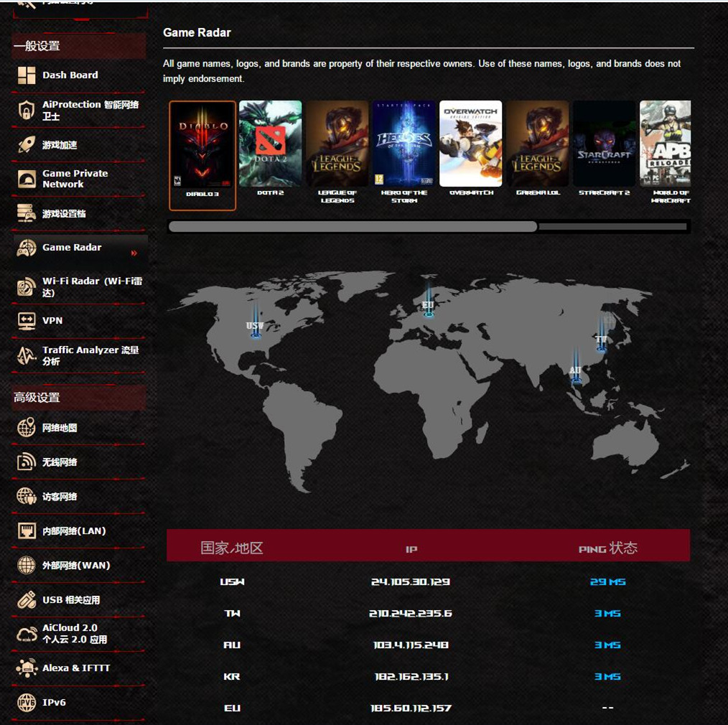728x725 pixels.
Task: Click the VPN monitor icon
Action: point(27,321)
